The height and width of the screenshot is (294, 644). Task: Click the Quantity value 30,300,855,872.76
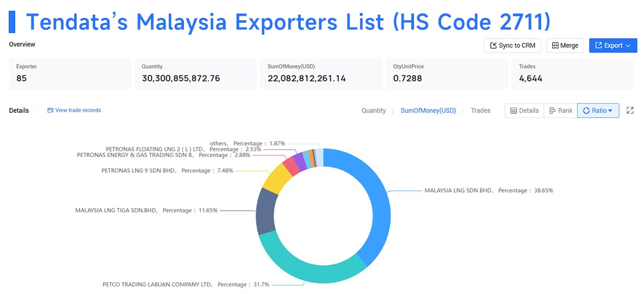[181, 78]
